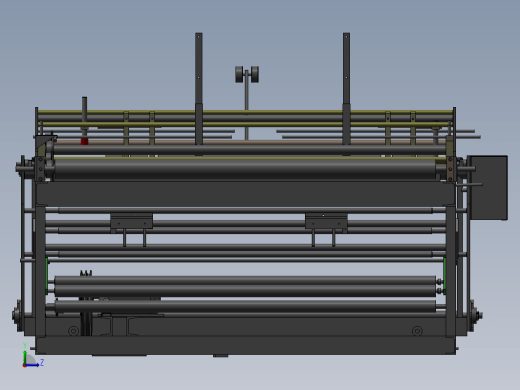Select the control box on the machine's right side

489,187
